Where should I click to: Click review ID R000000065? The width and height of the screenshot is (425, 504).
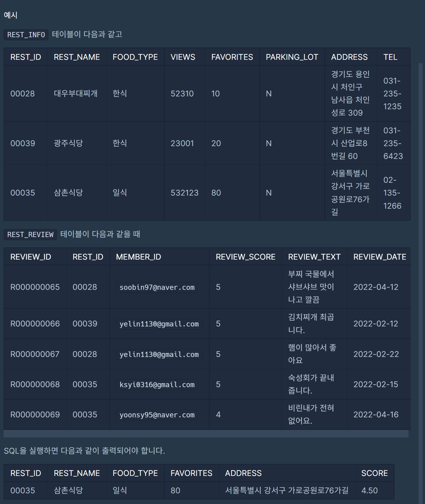point(35,287)
